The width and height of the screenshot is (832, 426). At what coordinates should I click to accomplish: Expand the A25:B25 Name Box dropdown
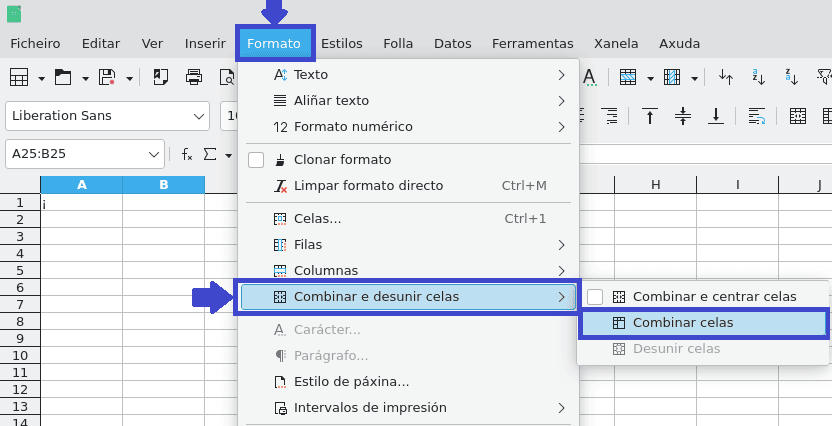click(x=154, y=154)
